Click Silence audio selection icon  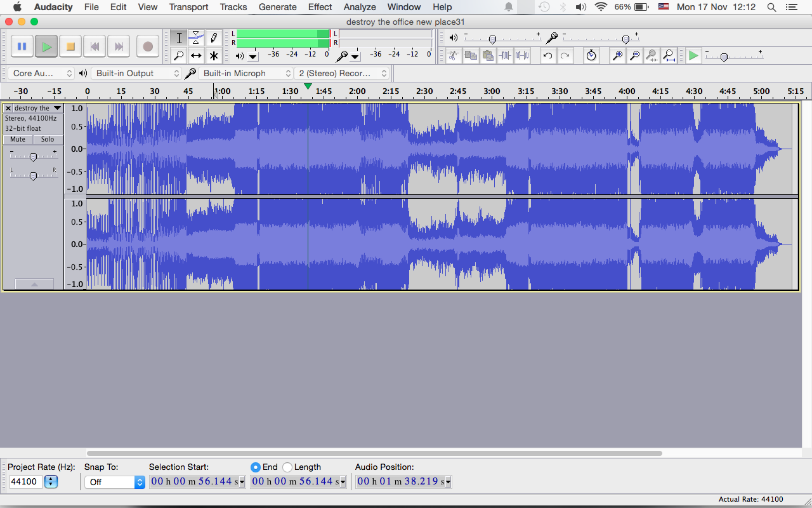pos(522,55)
